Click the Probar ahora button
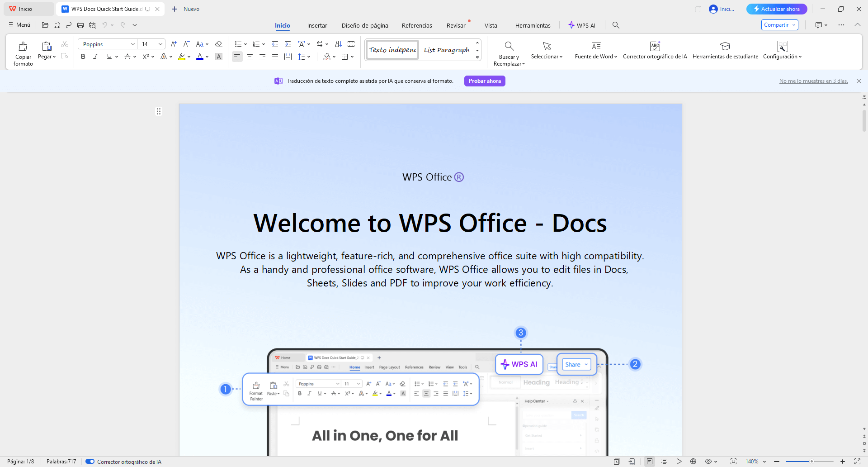The height and width of the screenshot is (467, 868). pos(485,81)
